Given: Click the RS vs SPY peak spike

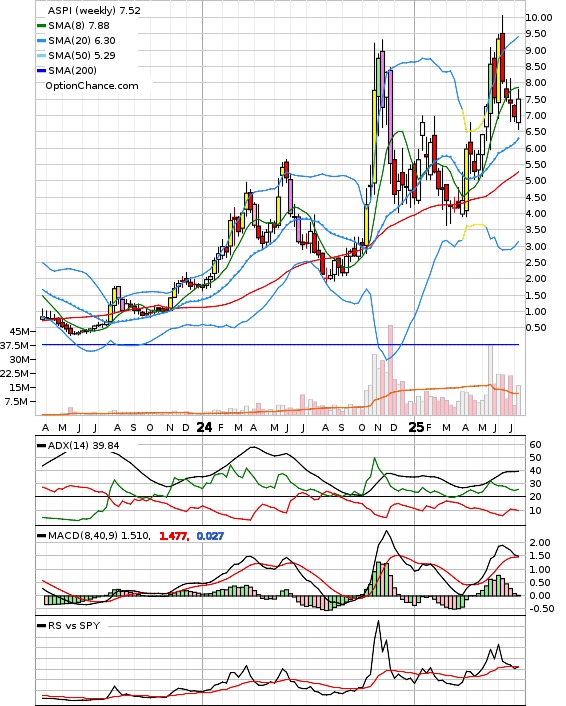Looking at the screenshot, I should (378, 621).
